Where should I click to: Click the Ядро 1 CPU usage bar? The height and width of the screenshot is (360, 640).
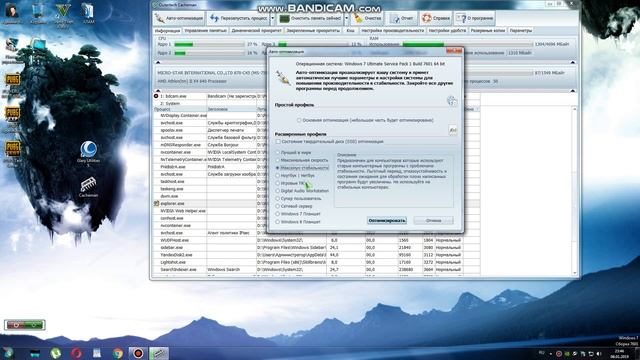(x=209, y=44)
